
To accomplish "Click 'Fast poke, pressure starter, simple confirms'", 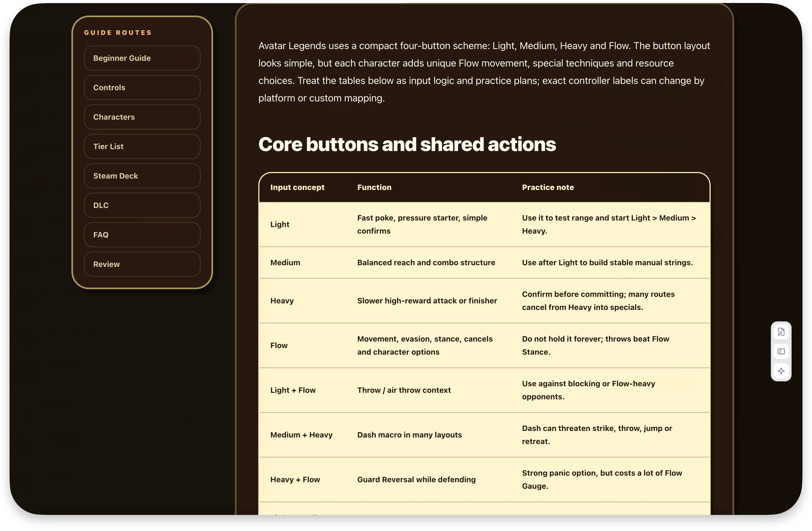I will 422,224.
